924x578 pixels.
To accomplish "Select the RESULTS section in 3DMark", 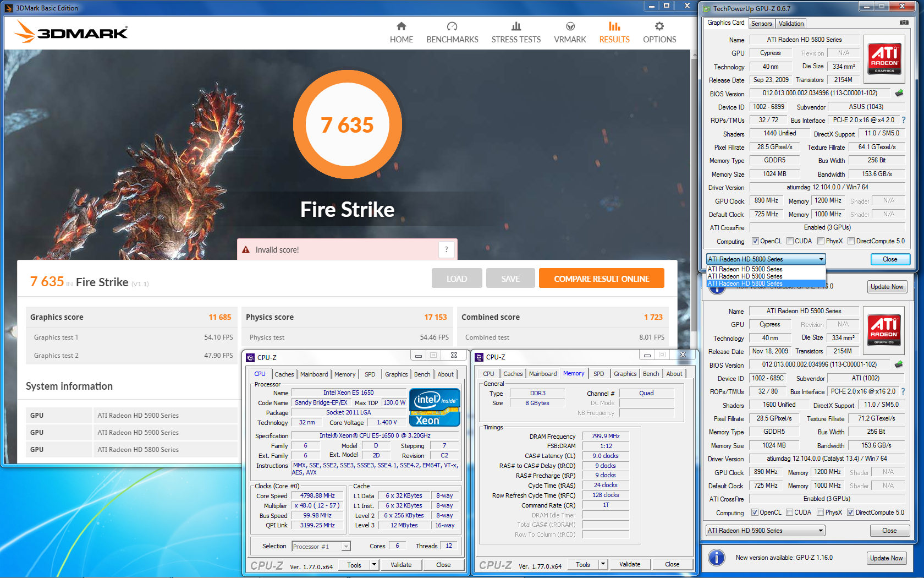I will click(614, 33).
